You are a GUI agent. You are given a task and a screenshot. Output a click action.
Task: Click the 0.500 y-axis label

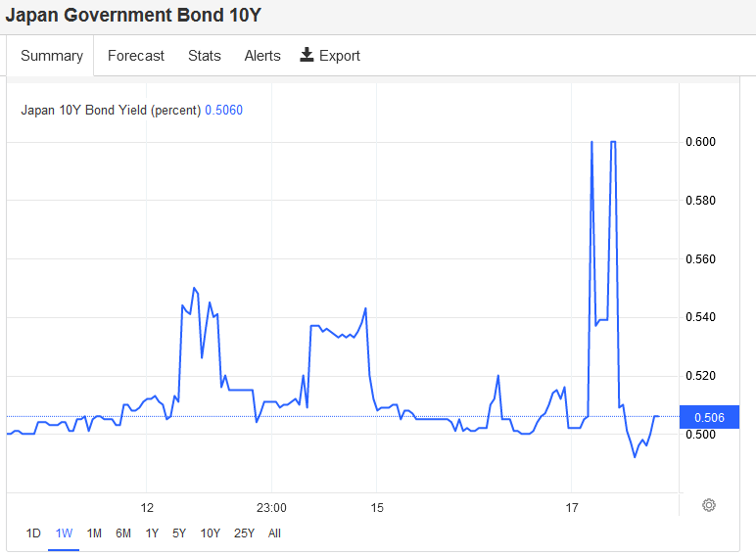(x=700, y=435)
